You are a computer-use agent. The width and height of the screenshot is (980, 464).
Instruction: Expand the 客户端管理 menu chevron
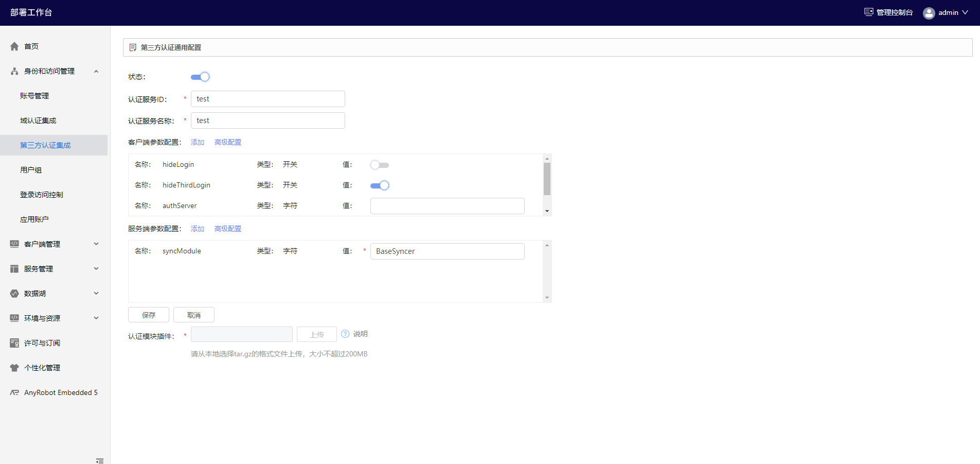(x=96, y=244)
